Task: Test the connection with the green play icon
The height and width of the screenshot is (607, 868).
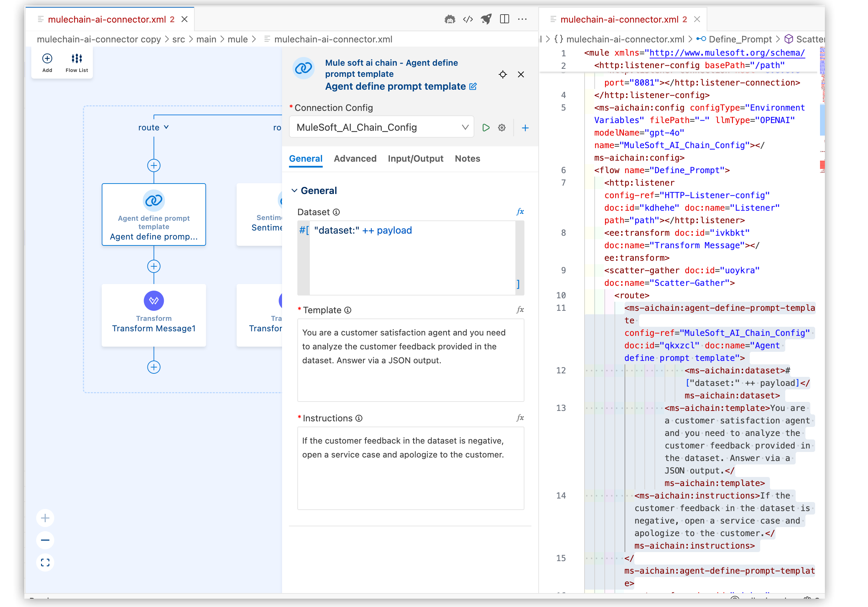Action: click(486, 127)
